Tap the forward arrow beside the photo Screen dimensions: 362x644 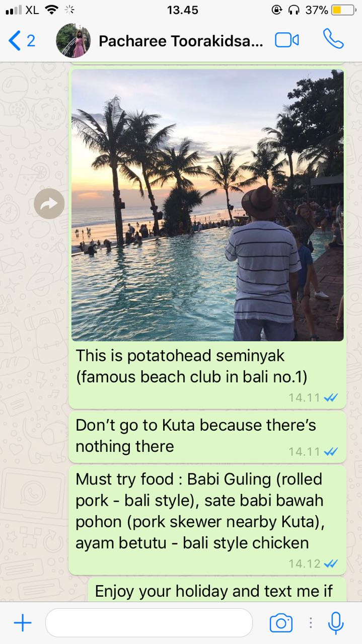click(x=49, y=203)
